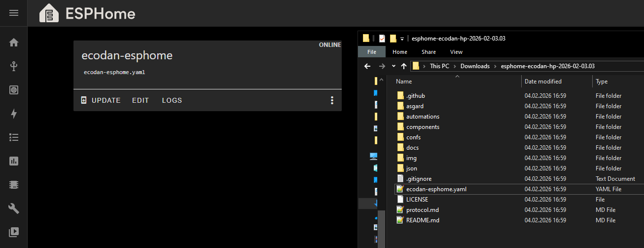Click the chip icon in the sidebar
The image size is (644, 248).
click(14, 185)
